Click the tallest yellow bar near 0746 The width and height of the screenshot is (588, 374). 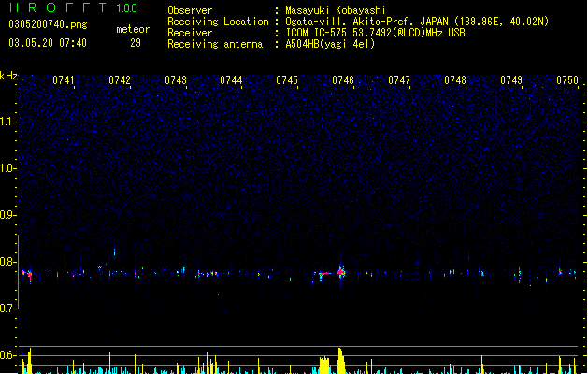pyautogui.click(x=340, y=361)
